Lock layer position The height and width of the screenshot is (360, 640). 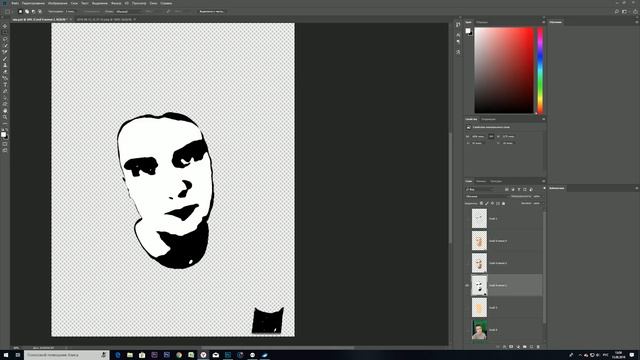pyautogui.click(x=492, y=203)
